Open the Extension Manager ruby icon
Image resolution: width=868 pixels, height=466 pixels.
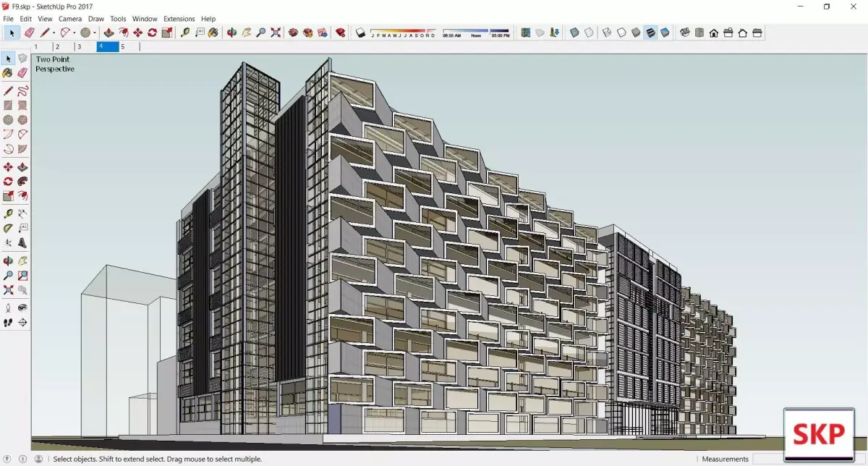tap(340, 33)
